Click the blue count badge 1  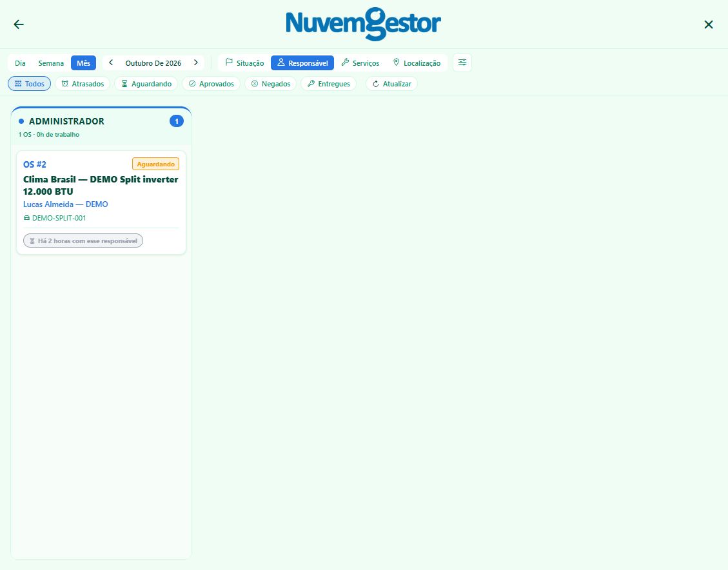point(177,121)
